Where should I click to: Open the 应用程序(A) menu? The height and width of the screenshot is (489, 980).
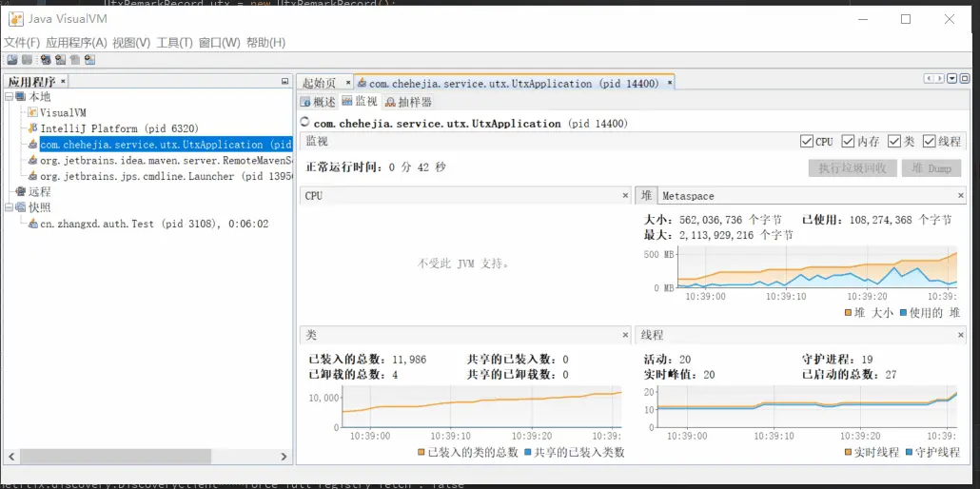coord(77,43)
